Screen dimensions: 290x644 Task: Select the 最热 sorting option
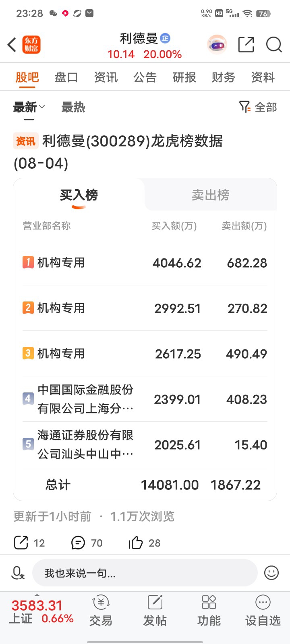click(x=73, y=107)
